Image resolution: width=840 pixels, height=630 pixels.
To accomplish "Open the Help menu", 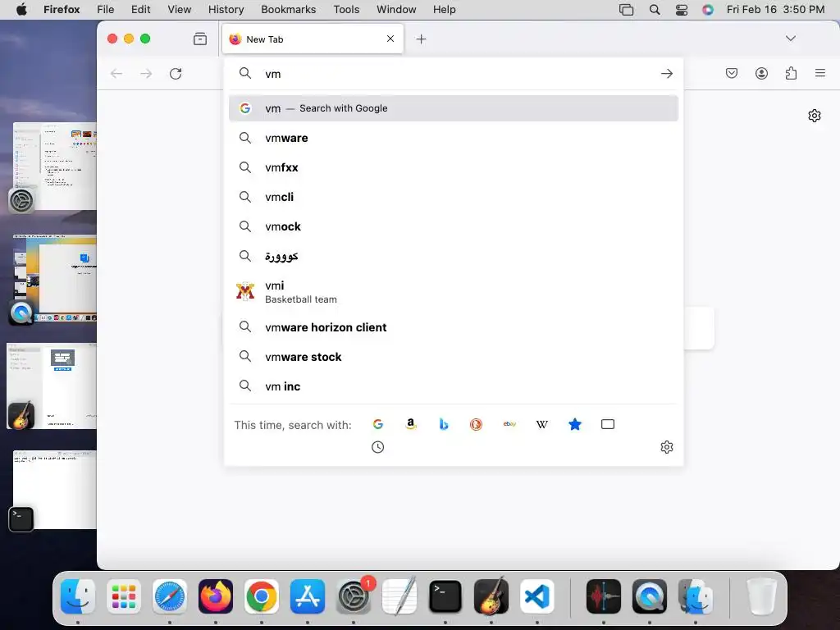I will click(444, 10).
